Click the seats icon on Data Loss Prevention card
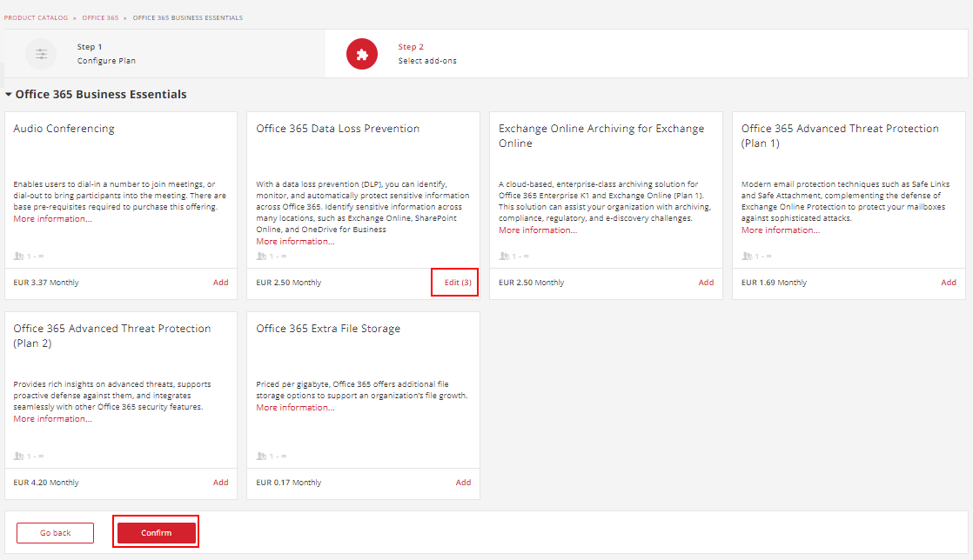Screen dimensions: 973x560 coord(260,256)
